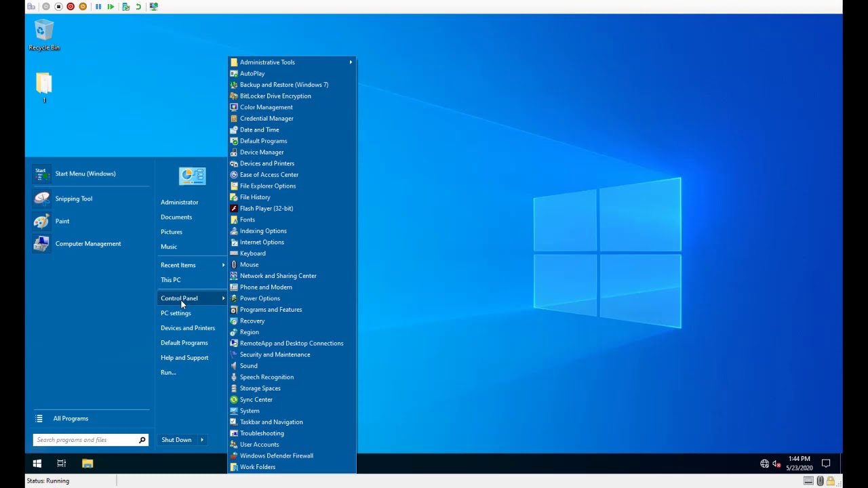Open Task View on the taskbar
The image size is (868, 488).
62,464
